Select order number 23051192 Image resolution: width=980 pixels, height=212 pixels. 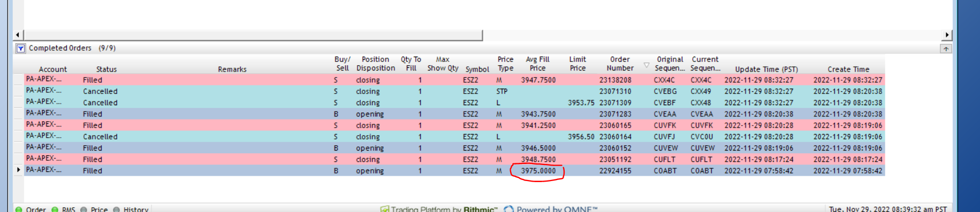point(616,160)
